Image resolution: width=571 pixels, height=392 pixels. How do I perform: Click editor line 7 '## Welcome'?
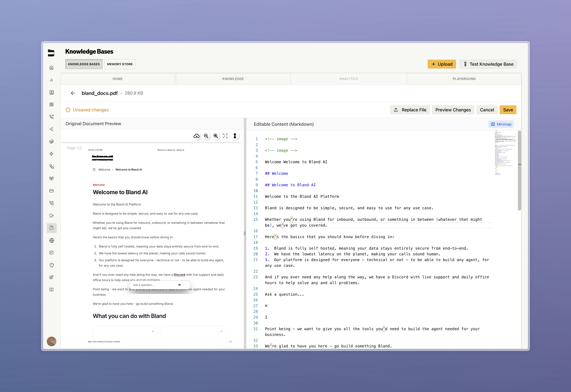click(276, 173)
